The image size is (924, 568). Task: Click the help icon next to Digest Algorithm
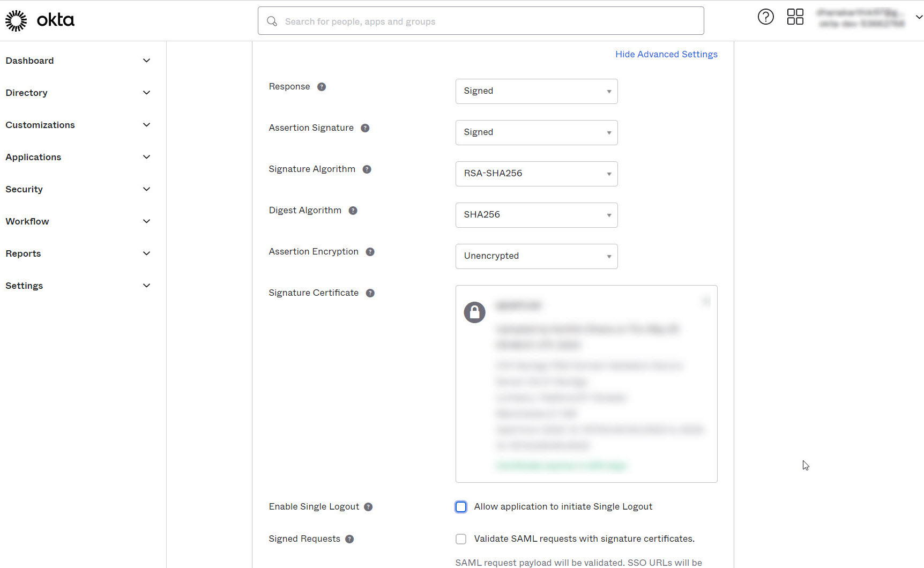pos(353,211)
